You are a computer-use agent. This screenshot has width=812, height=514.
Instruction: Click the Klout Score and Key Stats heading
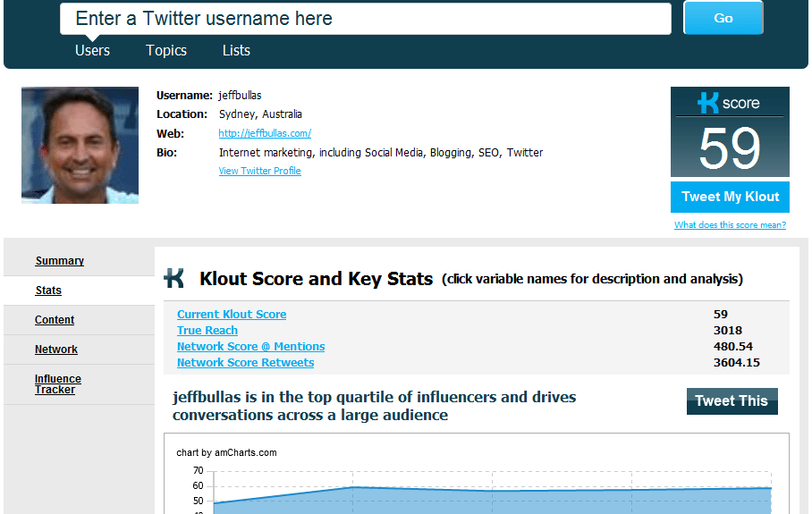316,279
